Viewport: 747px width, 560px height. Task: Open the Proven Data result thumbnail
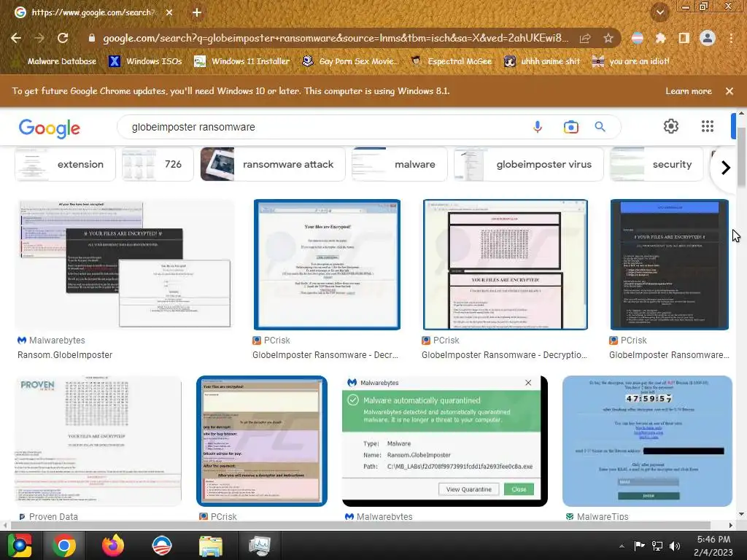pos(98,441)
